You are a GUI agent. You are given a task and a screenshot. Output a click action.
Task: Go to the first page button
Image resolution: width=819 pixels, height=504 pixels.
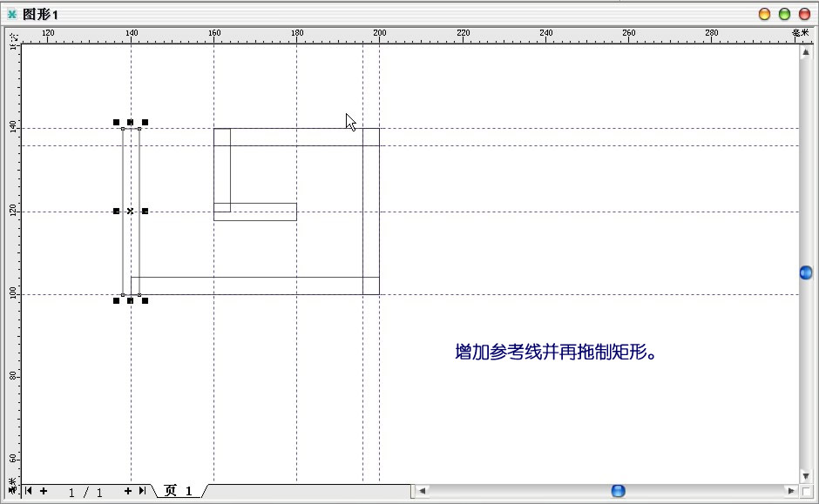click(28, 490)
